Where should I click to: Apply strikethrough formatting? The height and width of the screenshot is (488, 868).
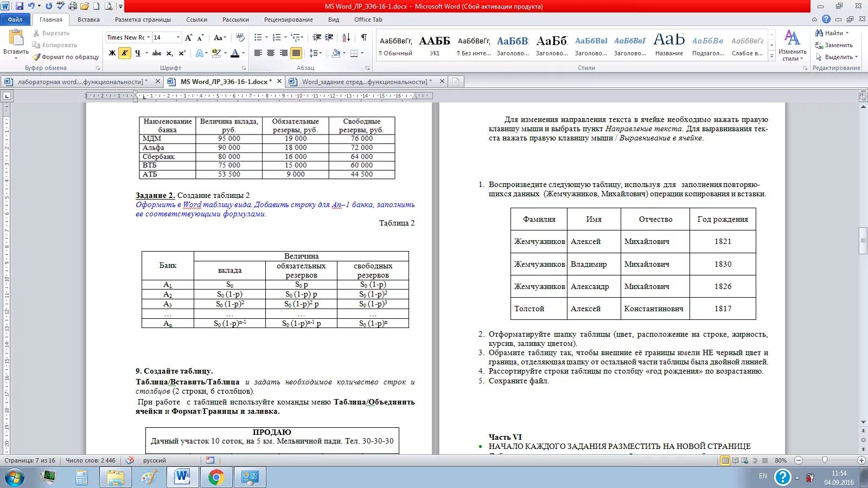pyautogui.click(x=157, y=53)
